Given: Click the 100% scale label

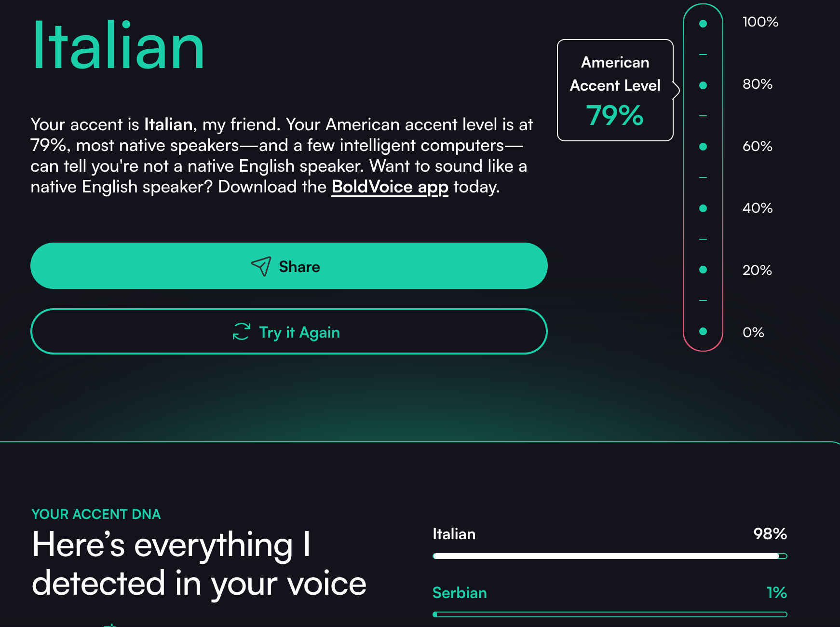Looking at the screenshot, I should [760, 22].
